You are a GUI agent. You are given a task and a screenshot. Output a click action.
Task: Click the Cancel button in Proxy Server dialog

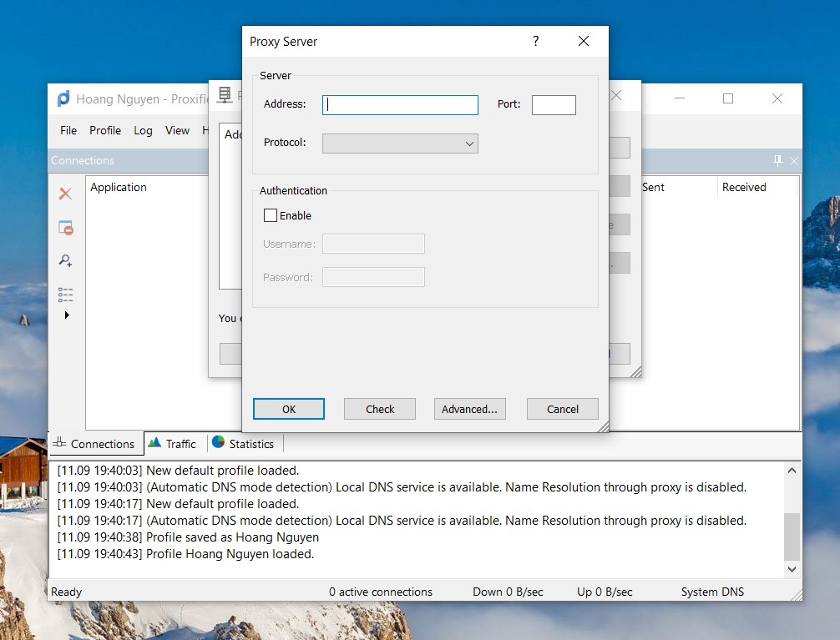(x=562, y=409)
